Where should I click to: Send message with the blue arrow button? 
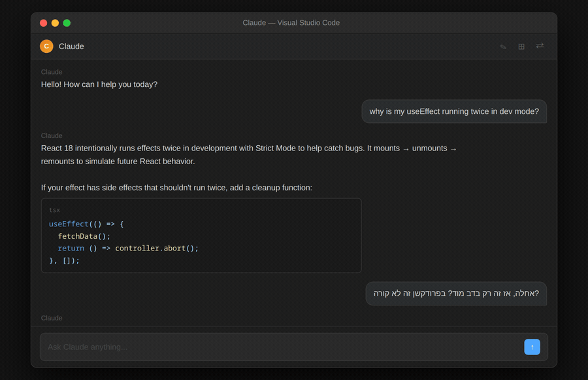(x=532, y=347)
